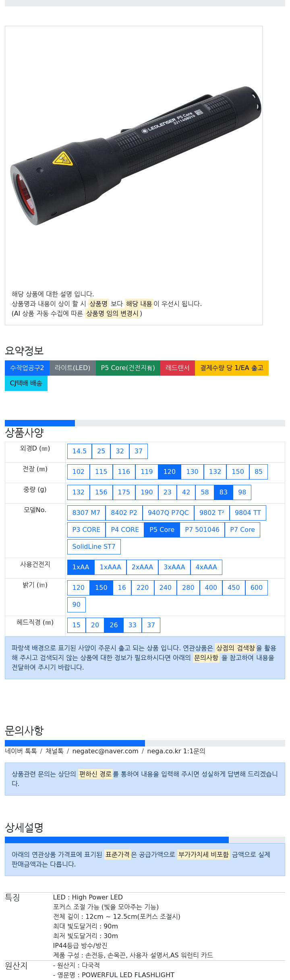Choose 3xAAA battery option
The width and height of the screenshot is (290, 980).
click(174, 567)
